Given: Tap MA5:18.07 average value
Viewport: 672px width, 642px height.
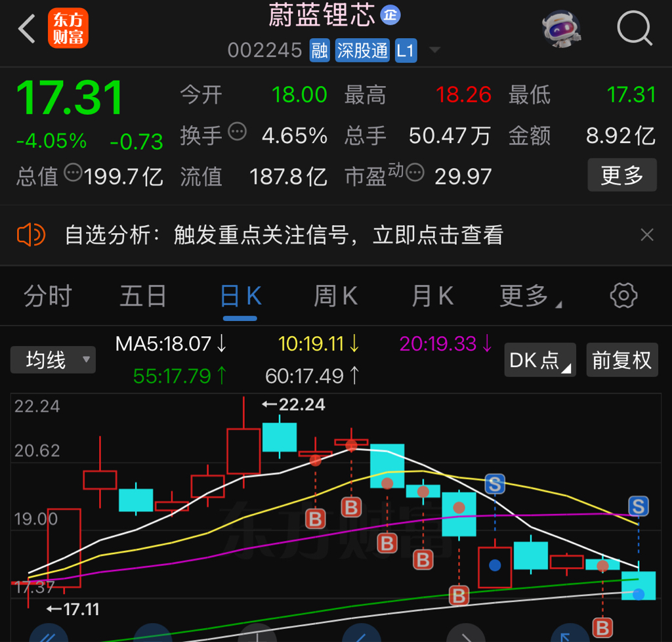Looking at the screenshot, I should click(171, 344).
